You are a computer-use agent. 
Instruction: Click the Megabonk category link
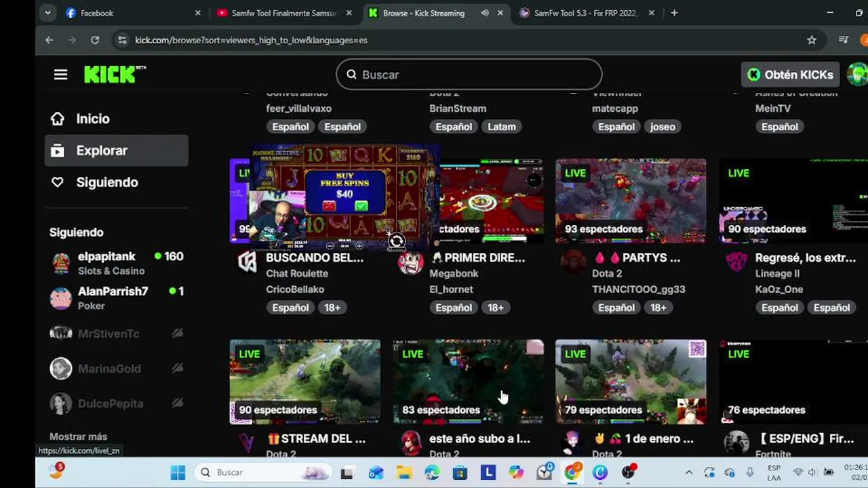point(454,274)
